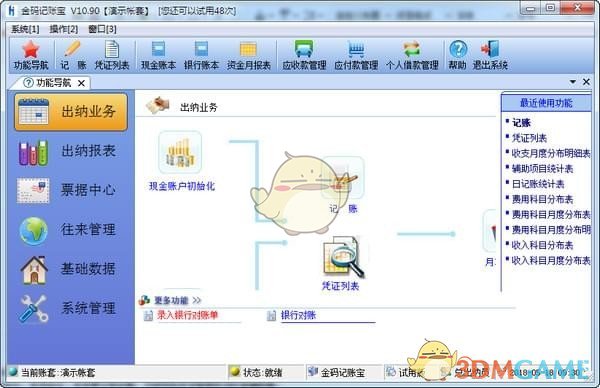This screenshot has width=600, height=388.
Task: Open 应付款管理 toolbar icon
Action: tap(356, 56)
